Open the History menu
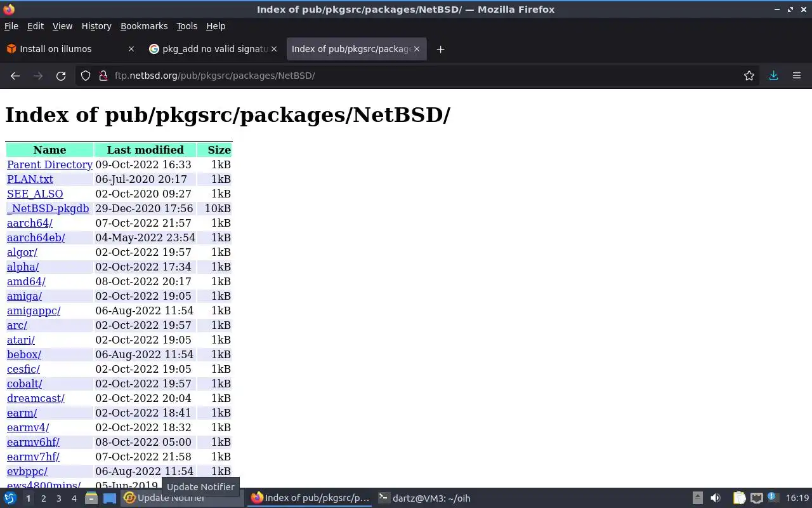This screenshot has width=812, height=508. click(x=96, y=26)
